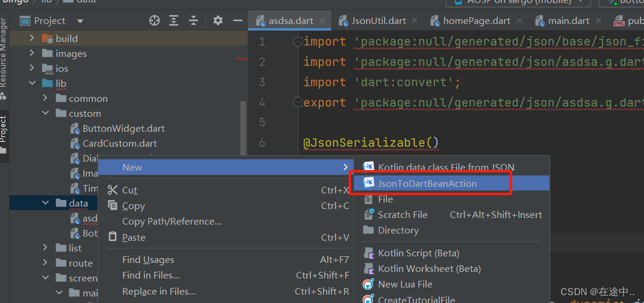Viewport: 644px width, 303px height.
Task: Click the images folder icon
Action: (x=48, y=53)
